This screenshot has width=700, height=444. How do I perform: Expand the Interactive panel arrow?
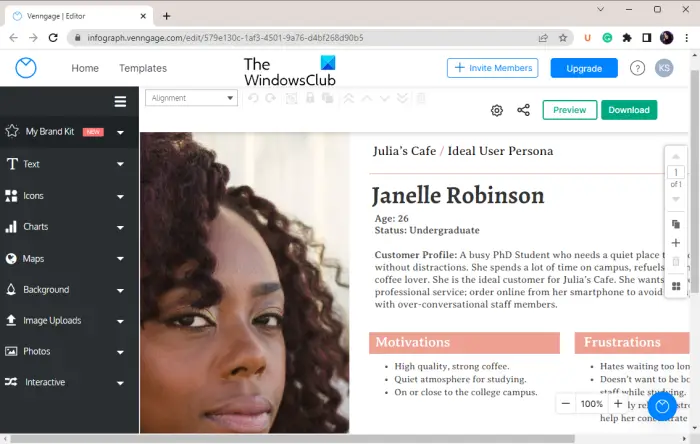click(121, 383)
